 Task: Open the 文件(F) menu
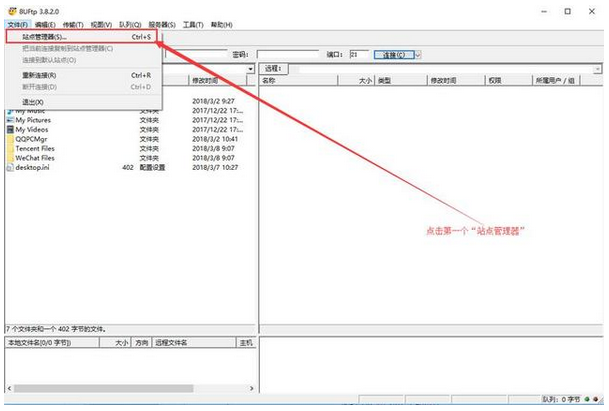point(18,25)
